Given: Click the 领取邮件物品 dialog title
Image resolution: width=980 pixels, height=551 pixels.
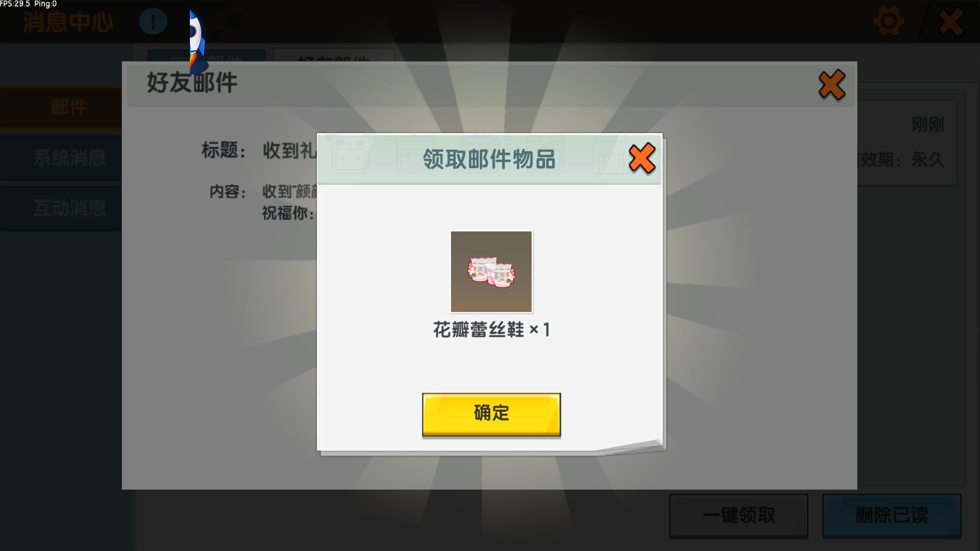Looking at the screenshot, I should pos(488,159).
